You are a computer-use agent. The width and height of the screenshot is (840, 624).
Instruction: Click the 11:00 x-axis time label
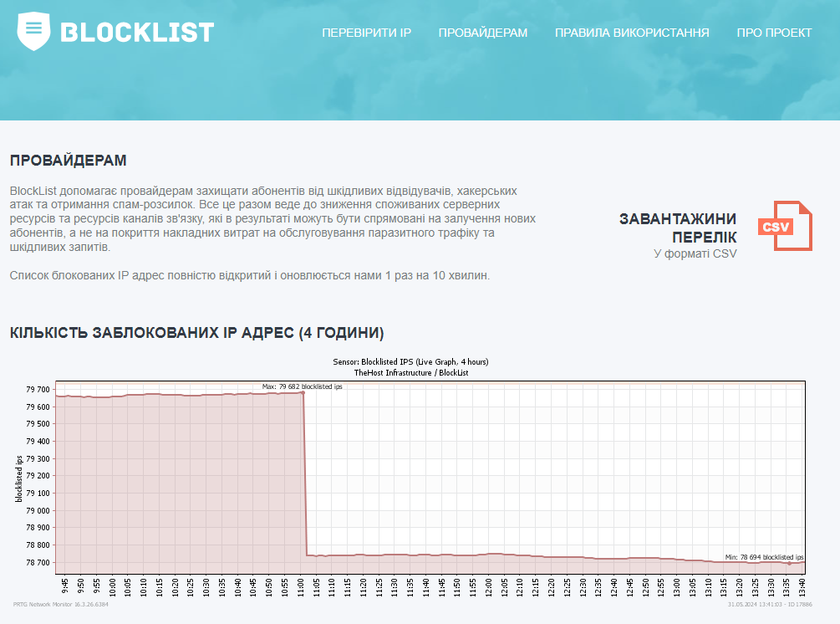coord(300,586)
